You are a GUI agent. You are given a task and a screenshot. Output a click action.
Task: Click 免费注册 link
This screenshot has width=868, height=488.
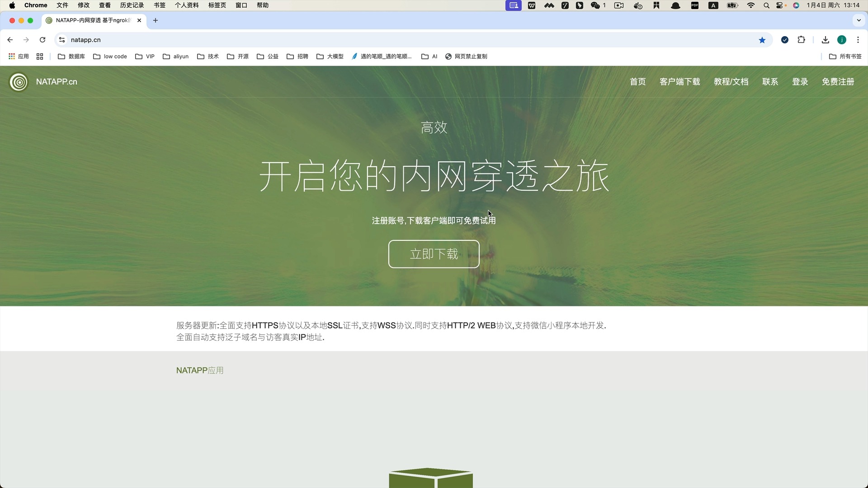(x=838, y=82)
